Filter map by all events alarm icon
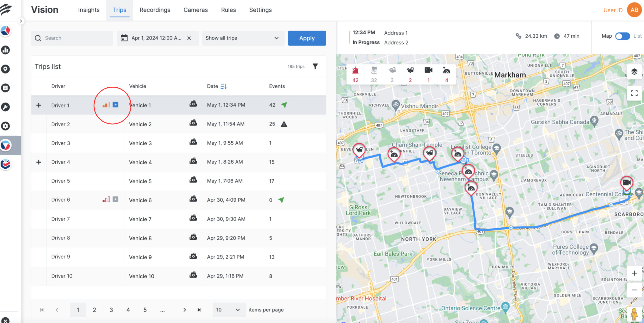Image resolution: width=644 pixels, height=323 pixels. [355, 74]
